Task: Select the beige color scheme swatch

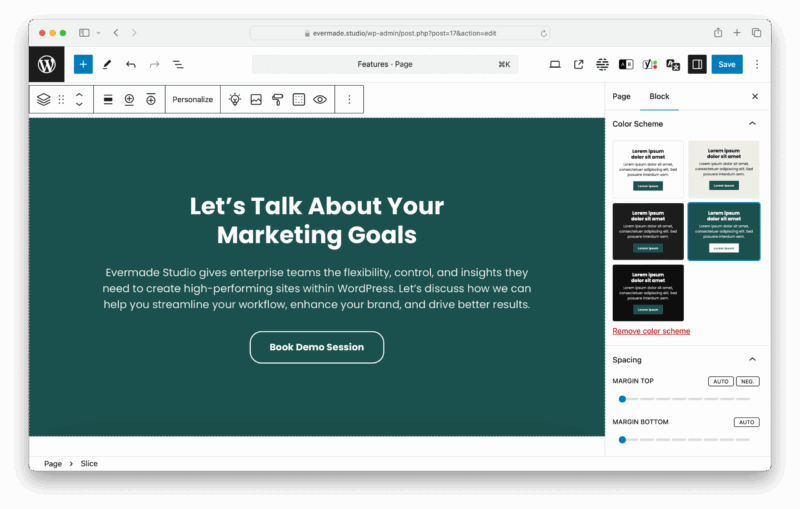Action: pyautogui.click(x=723, y=169)
